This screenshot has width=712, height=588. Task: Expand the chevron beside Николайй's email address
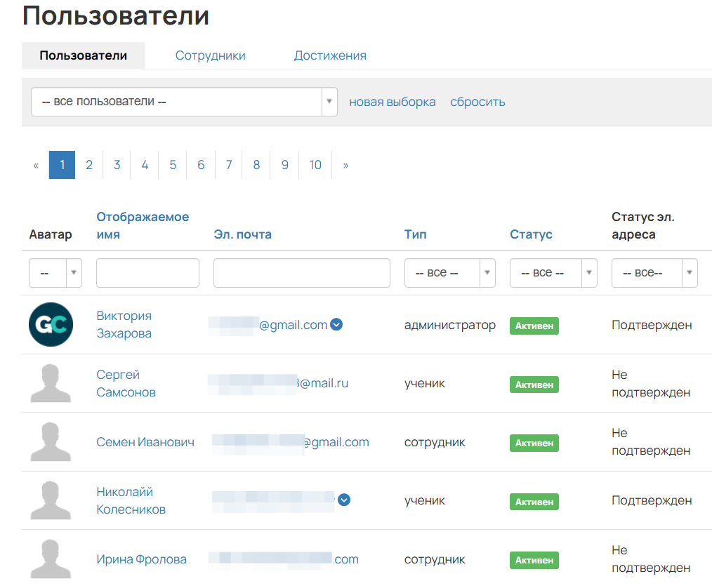tap(343, 500)
